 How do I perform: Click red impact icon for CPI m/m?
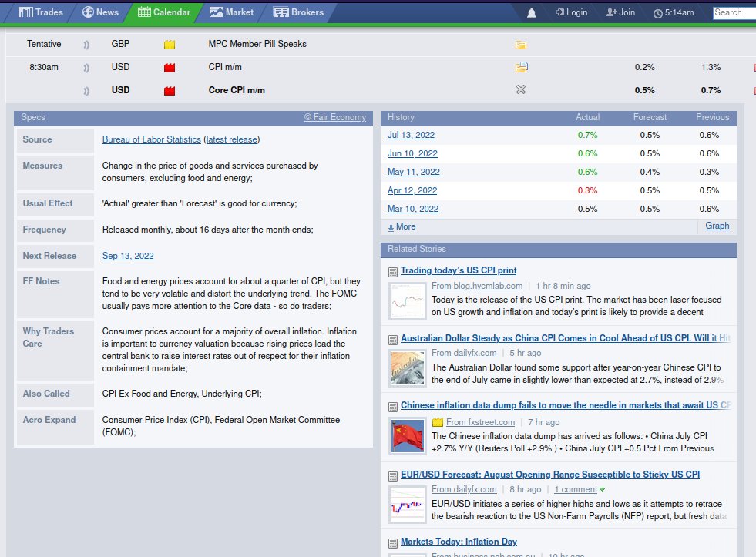(x=170, y=68)
